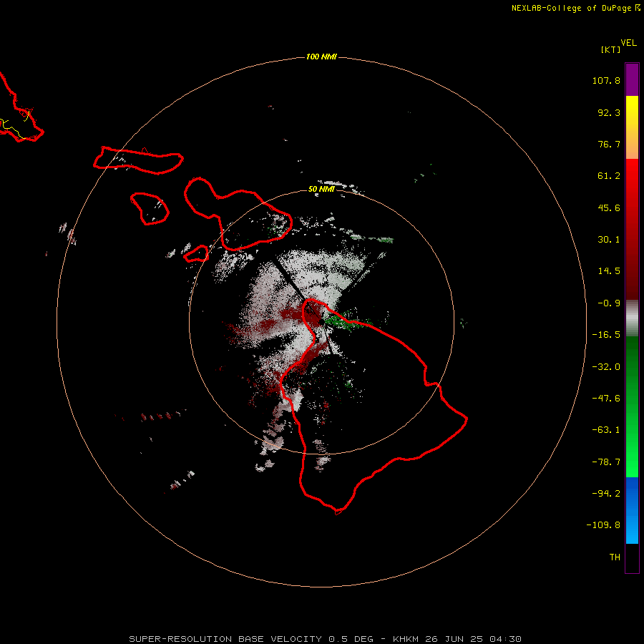This screenshot has width=644, height=644.
Task: Pick the bright red segment near 61.2
Action: coord(632,176)
